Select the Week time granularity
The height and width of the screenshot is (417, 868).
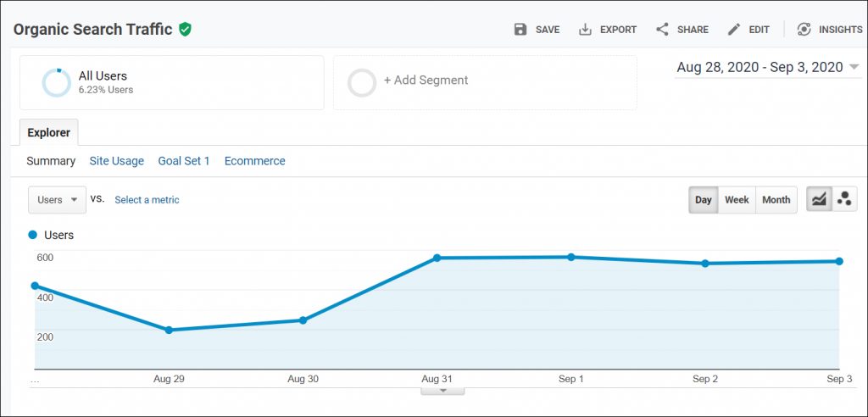737,200
